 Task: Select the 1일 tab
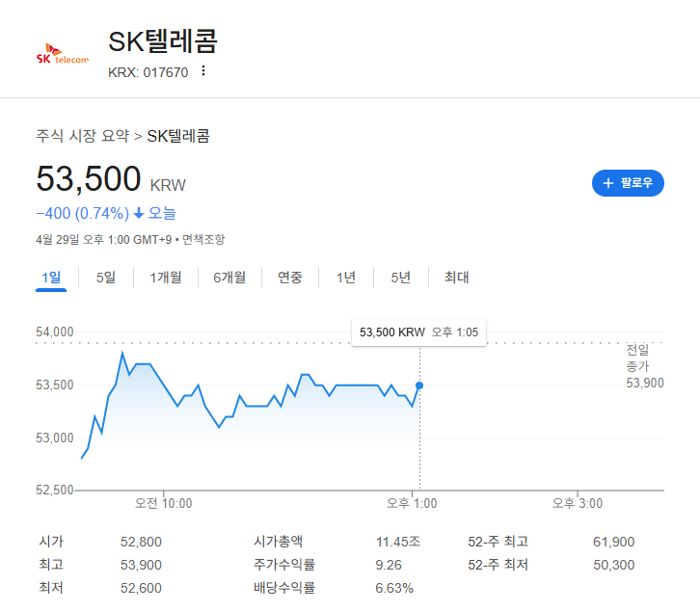(51, 278)
